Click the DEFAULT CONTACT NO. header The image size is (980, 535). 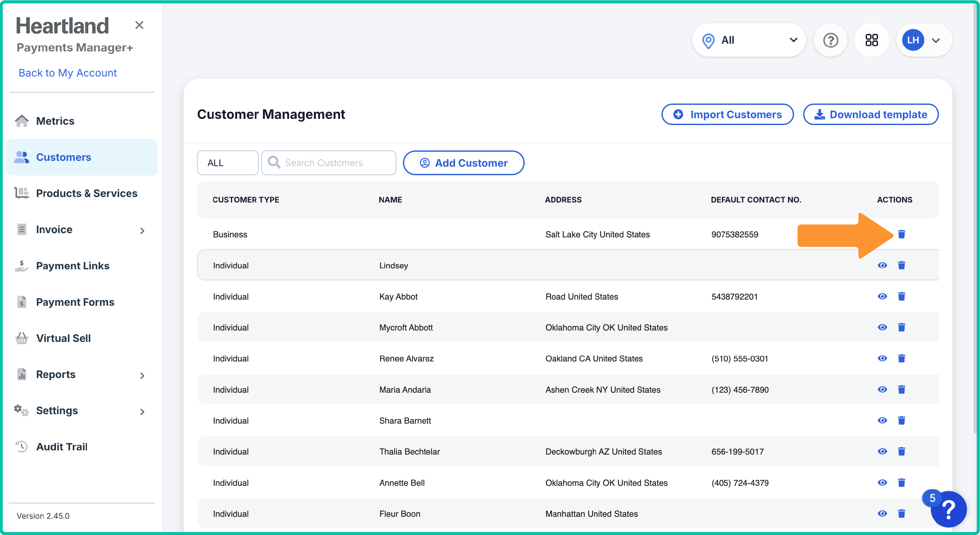point(756,200)
